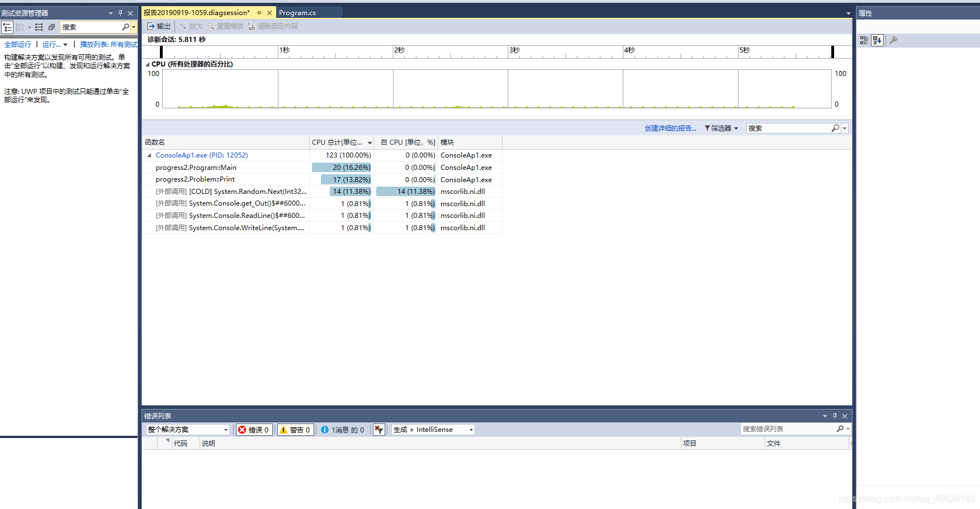Pin the 错误列表 panel
The height and width of the screenshot is (509, 980).
[835, 416]
